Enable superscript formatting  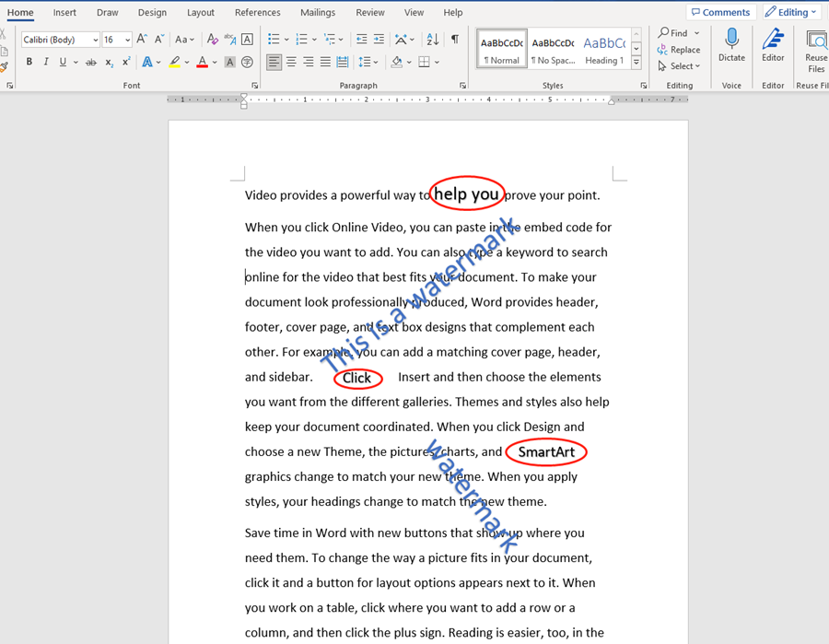click(126, 62)
